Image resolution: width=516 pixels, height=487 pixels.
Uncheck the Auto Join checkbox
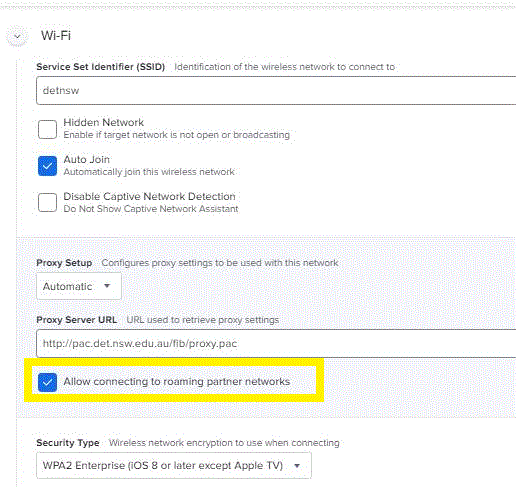(x=47, y=166)
